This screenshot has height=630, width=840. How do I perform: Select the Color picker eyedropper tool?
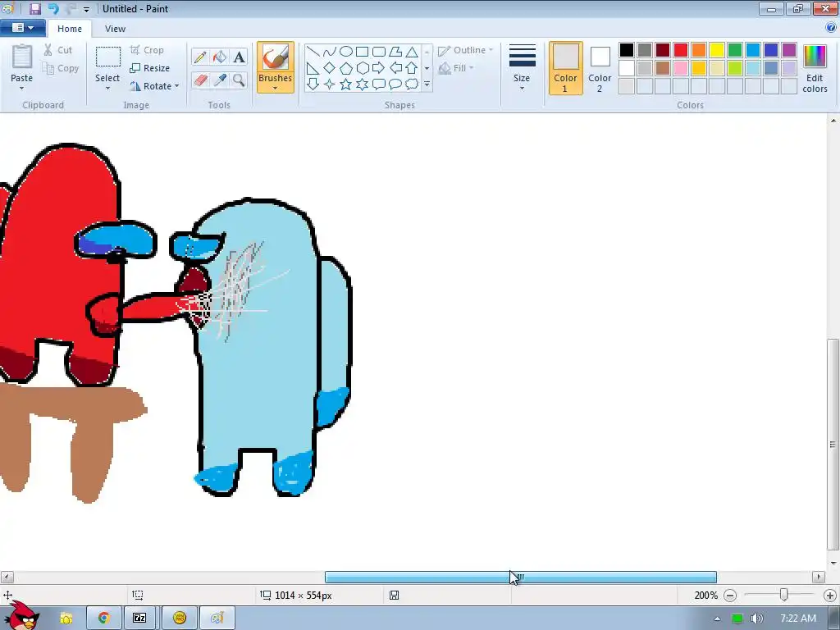220,80
